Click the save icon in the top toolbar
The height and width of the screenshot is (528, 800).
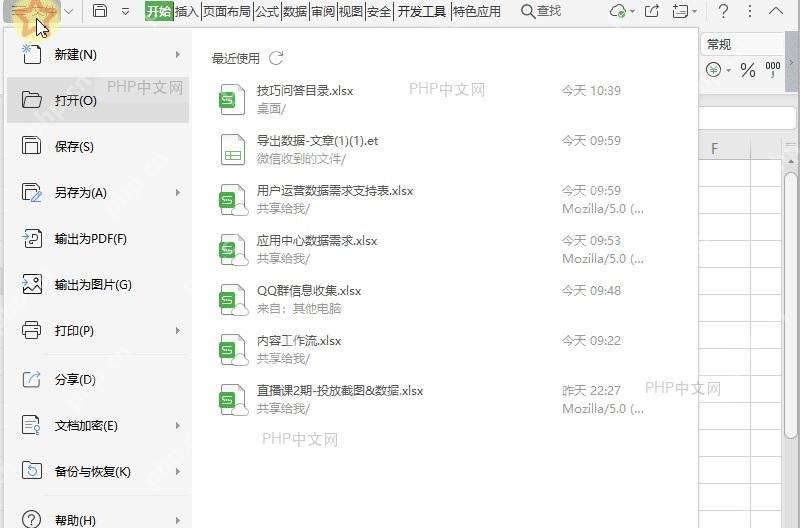[x=100, y=11]
